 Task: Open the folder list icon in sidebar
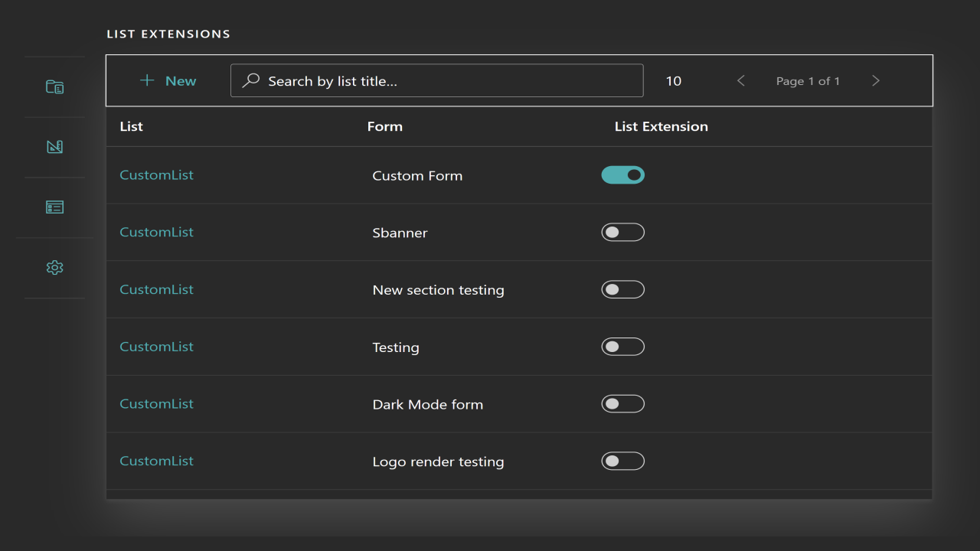54,87
